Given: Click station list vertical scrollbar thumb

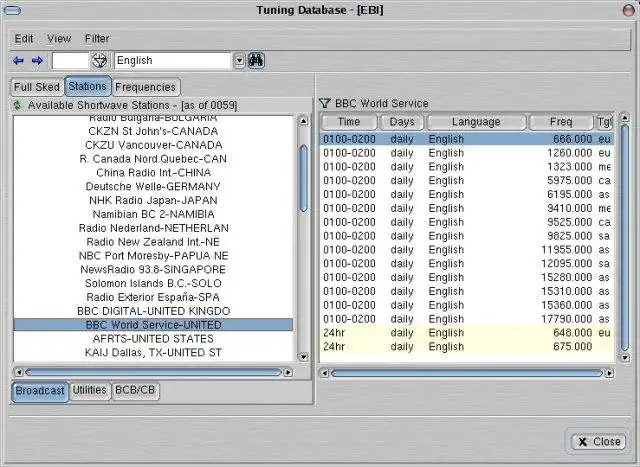Looking at the screenshot, I should click(x=303, y=178).
